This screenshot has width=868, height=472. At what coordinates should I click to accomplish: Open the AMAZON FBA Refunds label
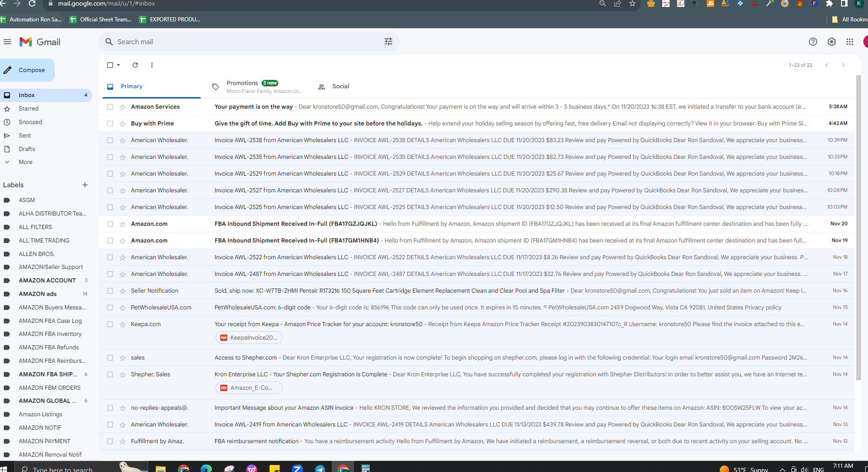point(48,347)
